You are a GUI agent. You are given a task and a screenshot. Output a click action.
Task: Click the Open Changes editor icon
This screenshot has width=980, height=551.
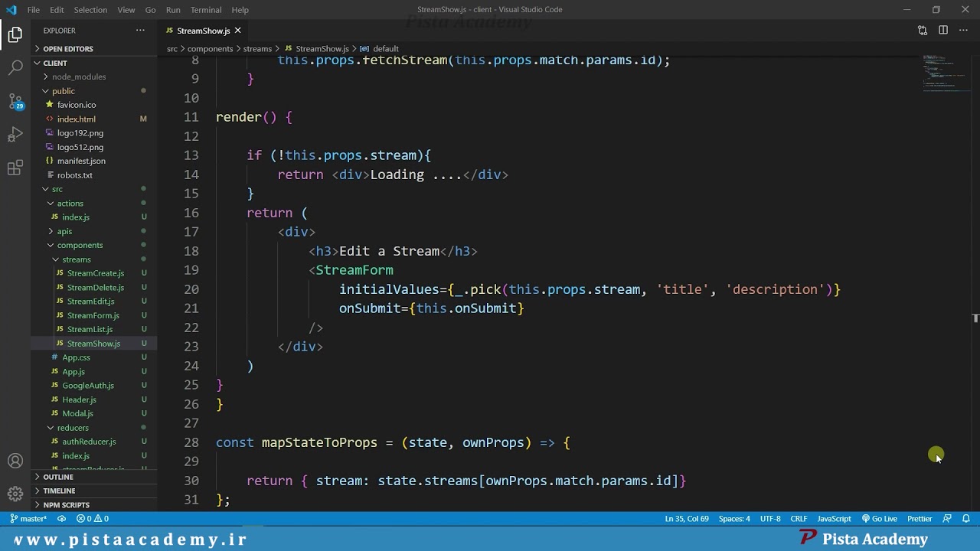coord(923,31)
